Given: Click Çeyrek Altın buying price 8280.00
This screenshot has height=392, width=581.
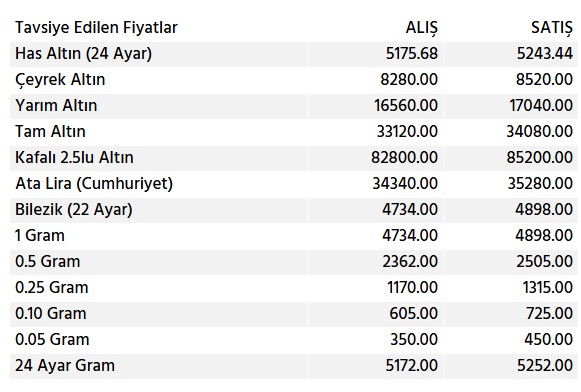Looking at the screenshot, I should click(409, 80).
